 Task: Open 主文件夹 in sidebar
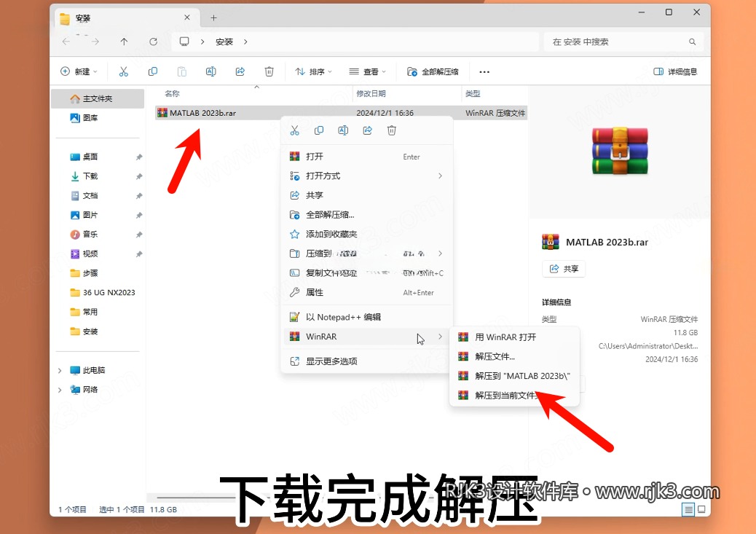(98, 98)
